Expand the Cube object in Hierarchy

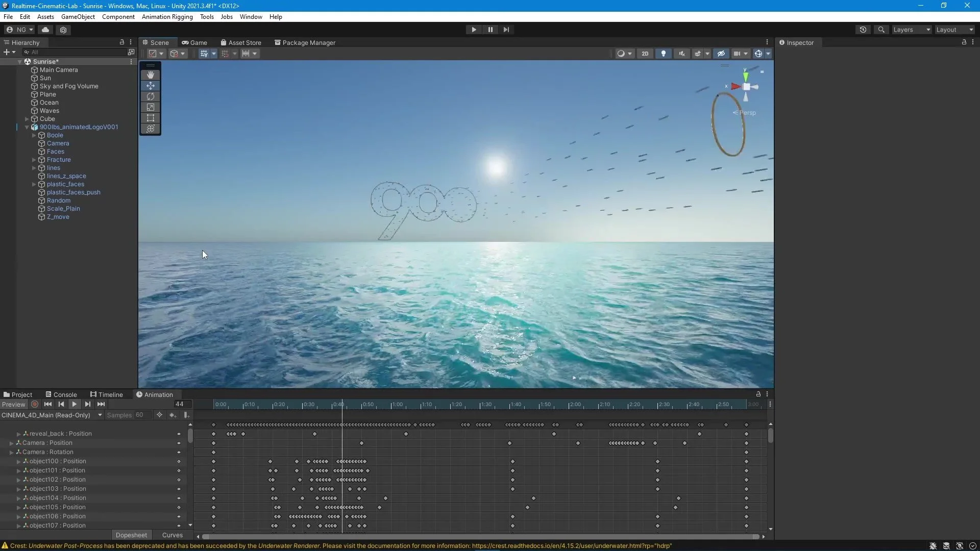click(27, 119)
